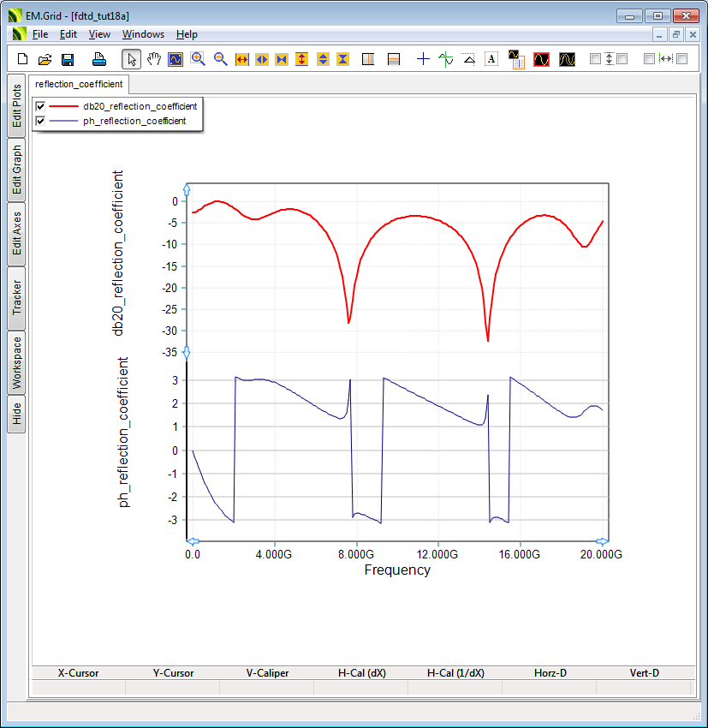
Task: Open the Windows menu
Action: (x=143, y=34)
